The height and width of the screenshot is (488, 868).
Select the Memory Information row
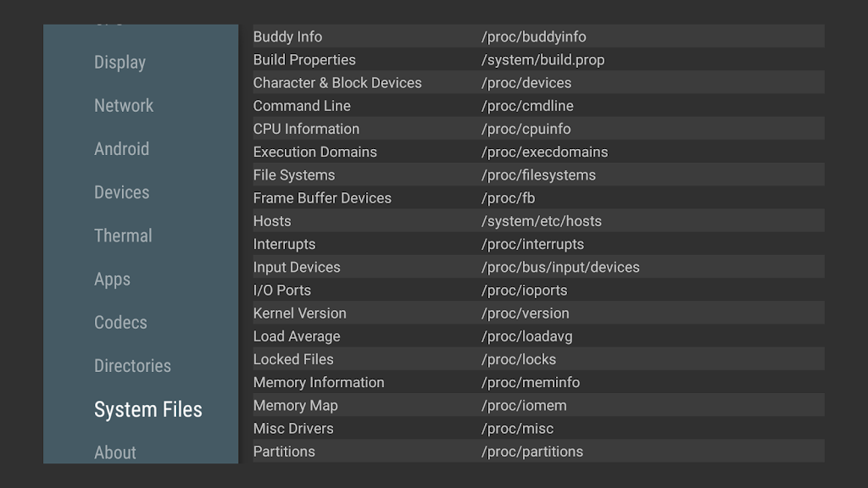pyautogui.click(x=319, y=382)
